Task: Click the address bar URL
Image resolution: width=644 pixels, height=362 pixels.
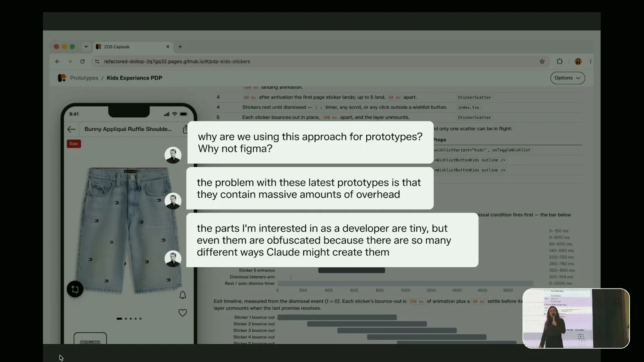Action: (x=177, y=62)
